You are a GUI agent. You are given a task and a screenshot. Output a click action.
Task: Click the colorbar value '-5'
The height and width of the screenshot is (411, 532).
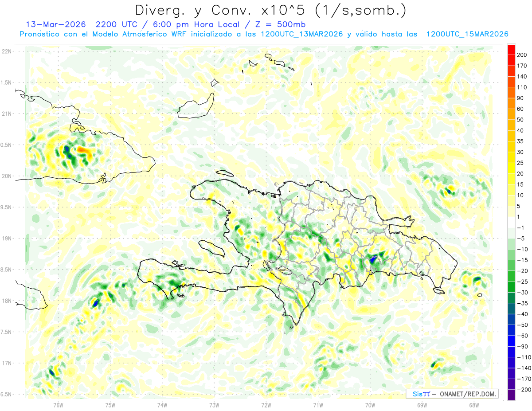(x=521, y=239)
